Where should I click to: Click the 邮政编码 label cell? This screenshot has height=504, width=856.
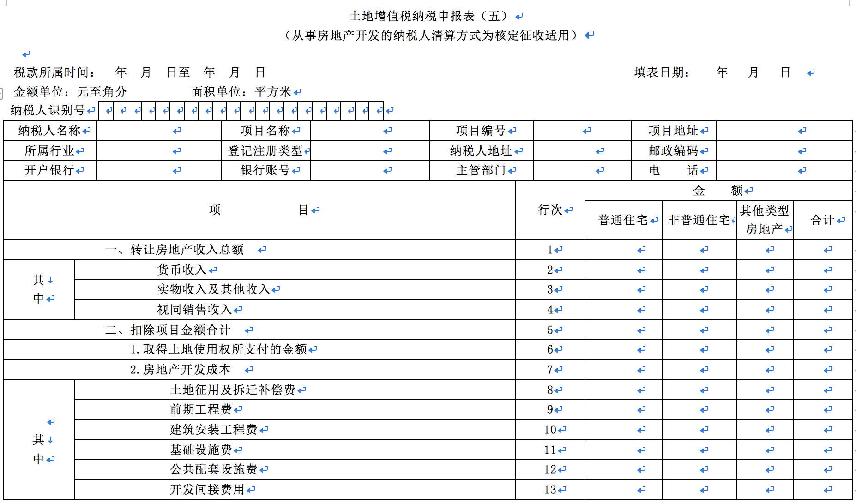pos(674,151)
